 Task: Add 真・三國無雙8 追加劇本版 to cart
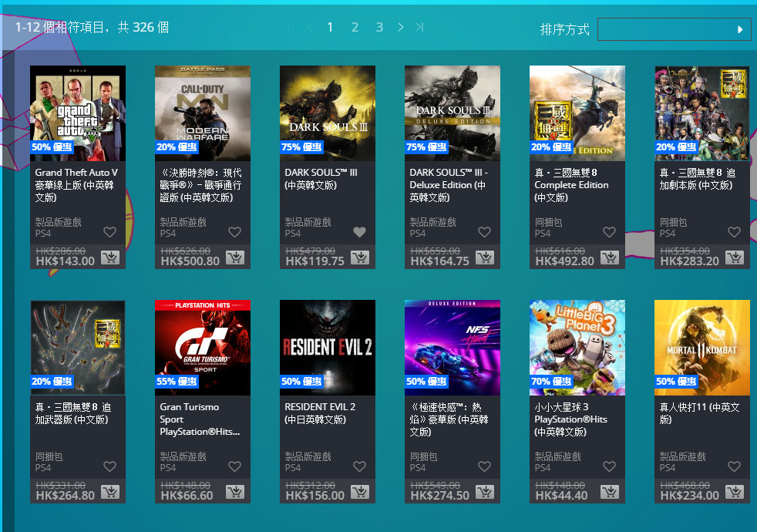pyautogui.click(x=735, y=258)
